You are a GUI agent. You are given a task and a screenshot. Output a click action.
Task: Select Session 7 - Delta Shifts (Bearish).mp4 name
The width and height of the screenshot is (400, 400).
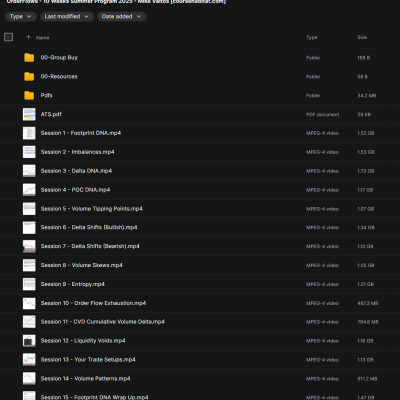tap(90, 246)
